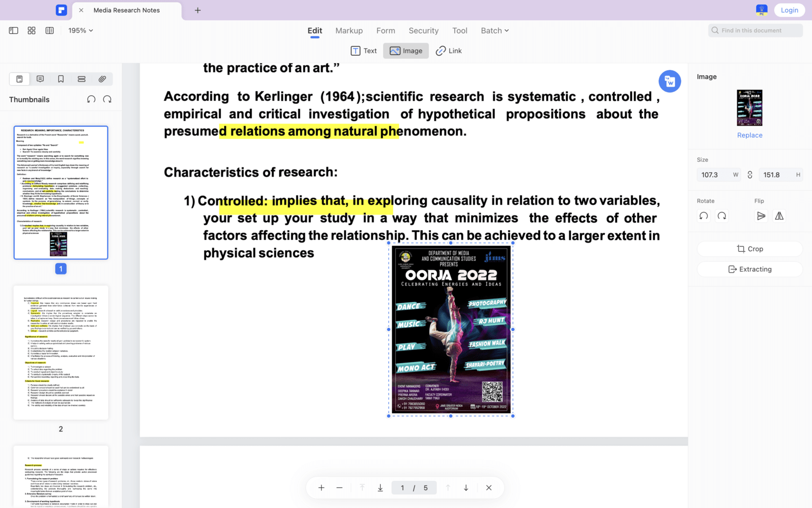Image resolution: width=812 pixels, height=508 pixels.
Task: Open the 195% zoom dropdown
Action: pos(81,31)
